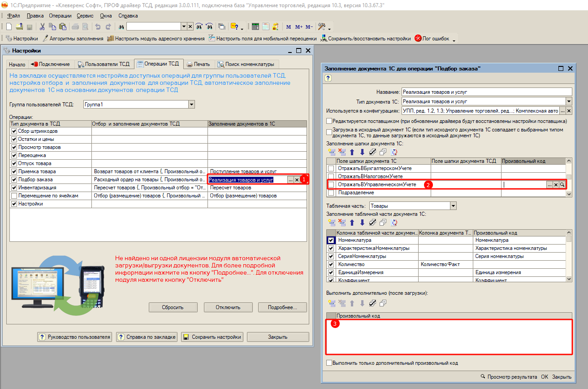Screen dimensions: 588x389
Task: Click 'Сохранить настройки' button
Action: (212, 337)
